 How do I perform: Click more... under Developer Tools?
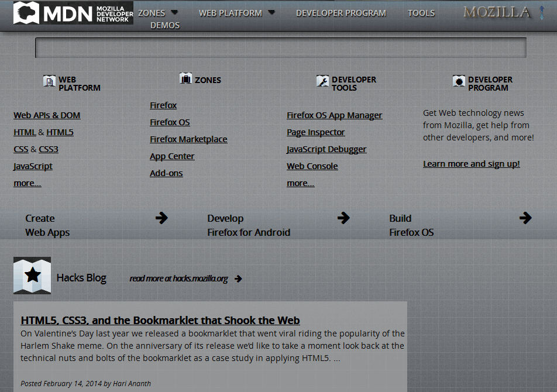click(301, 183)
